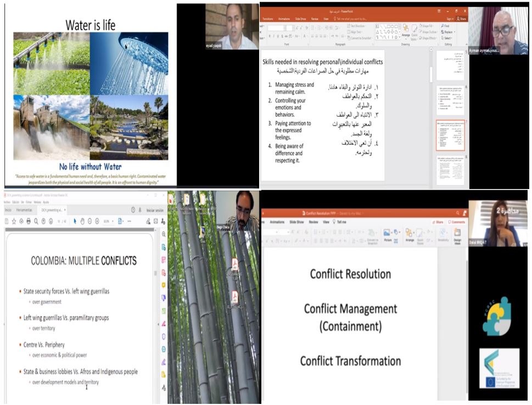Click the zoom out minus icon in Acrobat

(x=90, y=221)
